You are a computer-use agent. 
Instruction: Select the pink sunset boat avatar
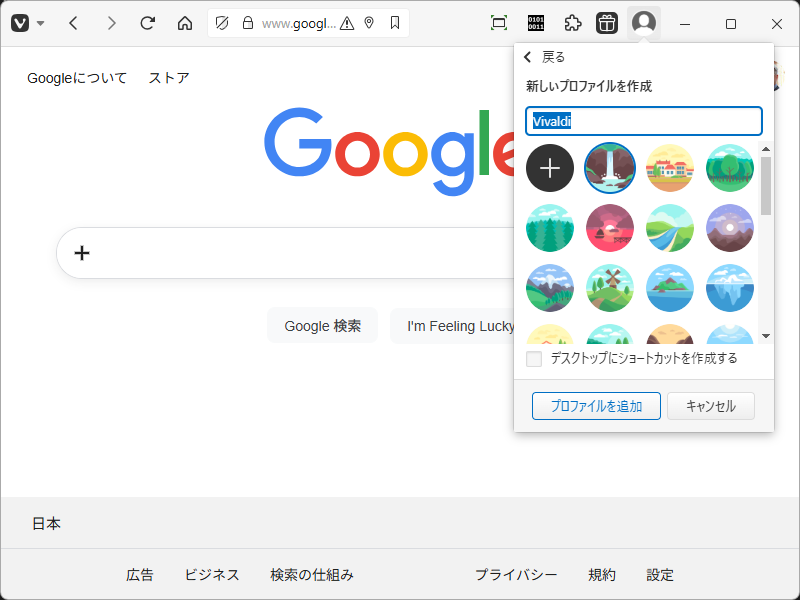pyautogui.click(x=610, y=228)
